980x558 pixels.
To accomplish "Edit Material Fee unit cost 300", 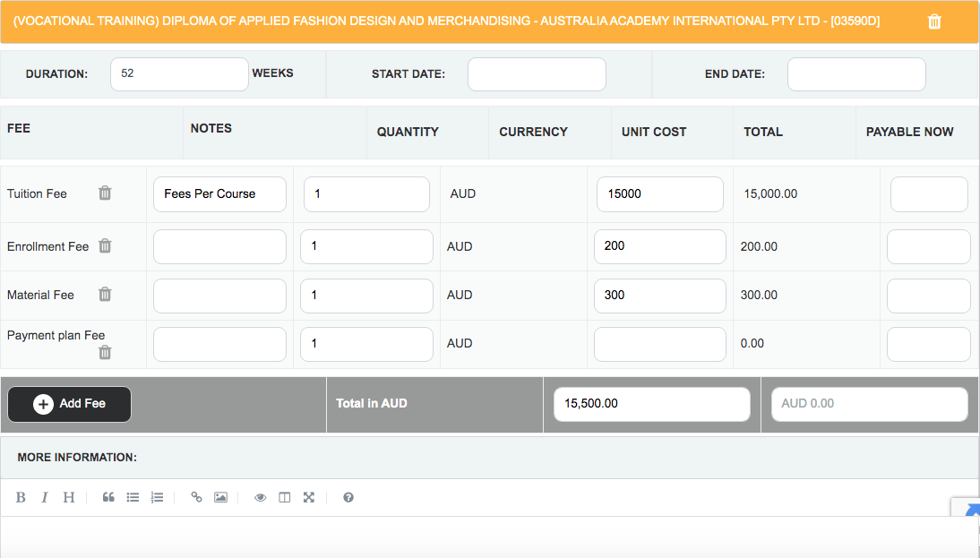I will (660, 296).
